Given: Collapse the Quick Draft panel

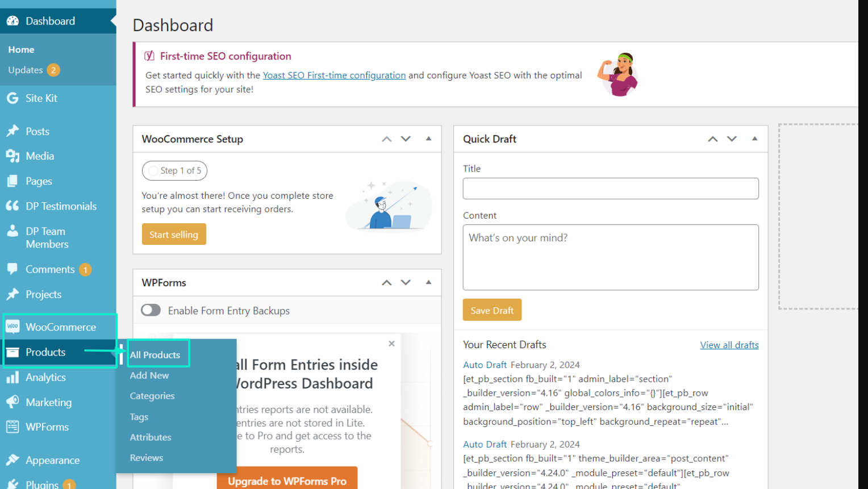Looking at the screenshot, I should (x=755, y=139).
